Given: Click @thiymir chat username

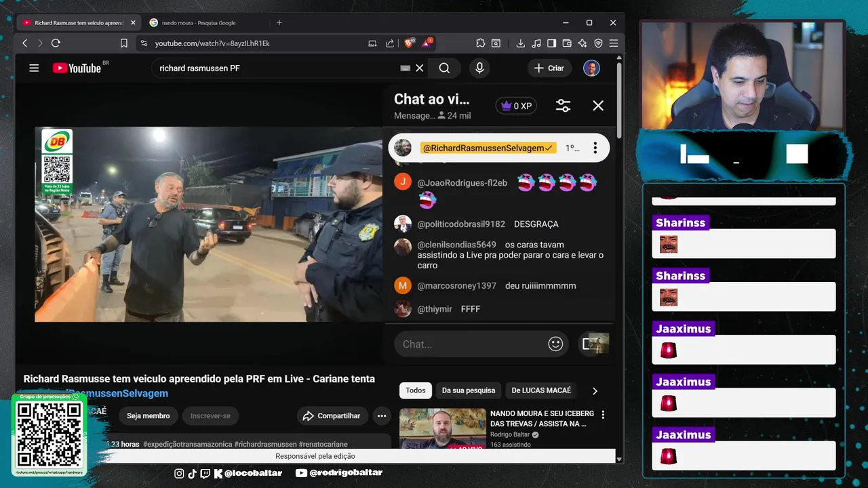Looking at the screenshot, I should coord(435,309).
